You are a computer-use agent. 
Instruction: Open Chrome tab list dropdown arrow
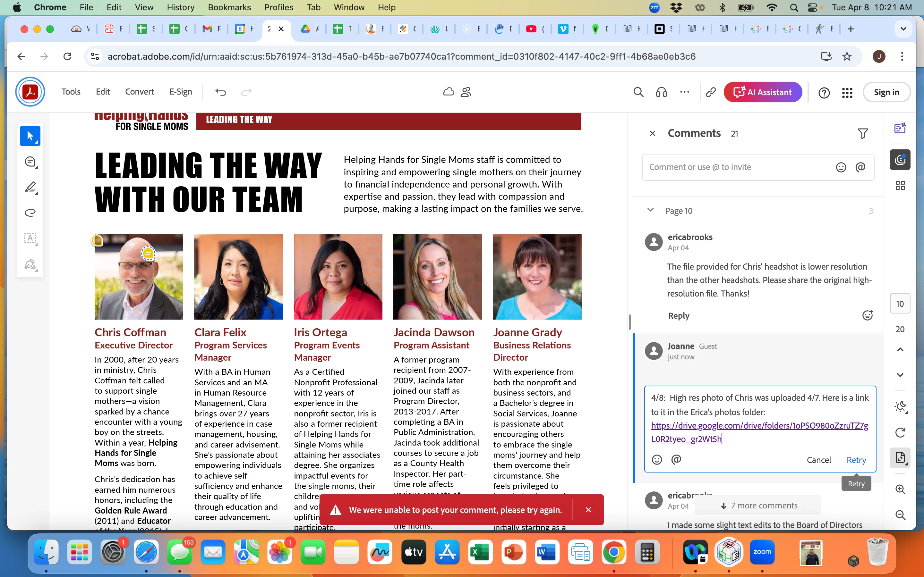(x=903, y=29)
